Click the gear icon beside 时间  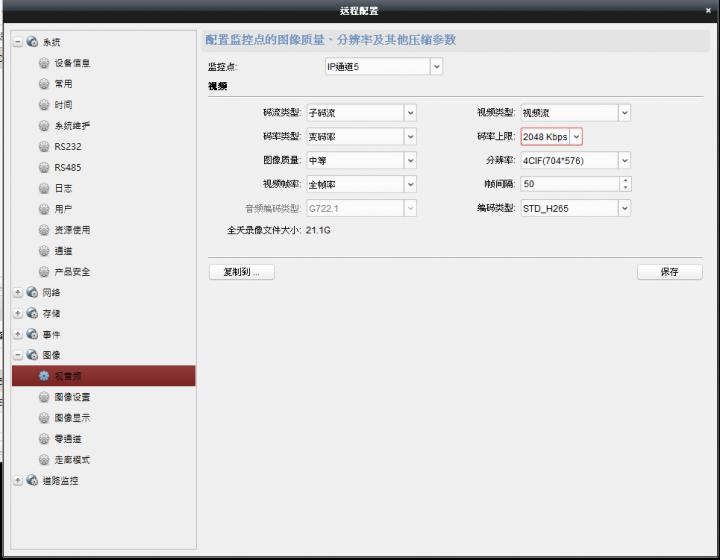(x=44, y=105)
